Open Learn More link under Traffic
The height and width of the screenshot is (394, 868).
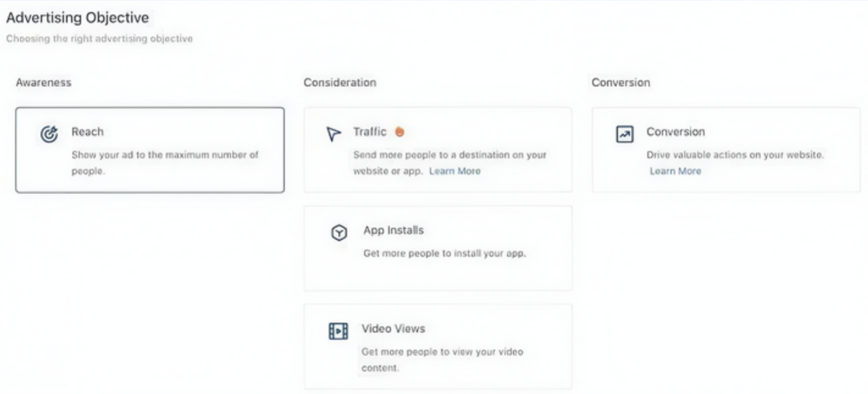pos(454,171)
